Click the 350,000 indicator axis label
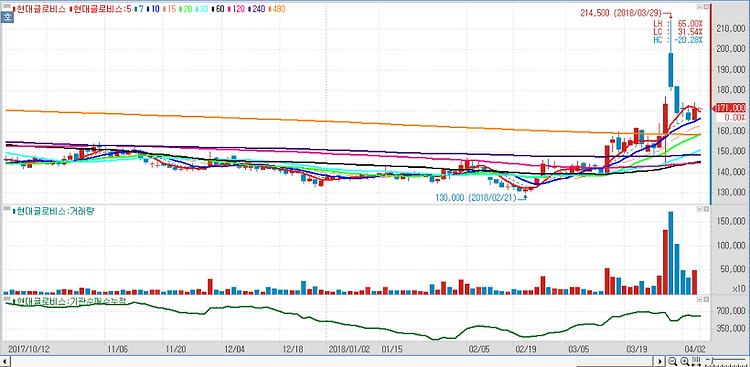750x367 pixels. 731,329
